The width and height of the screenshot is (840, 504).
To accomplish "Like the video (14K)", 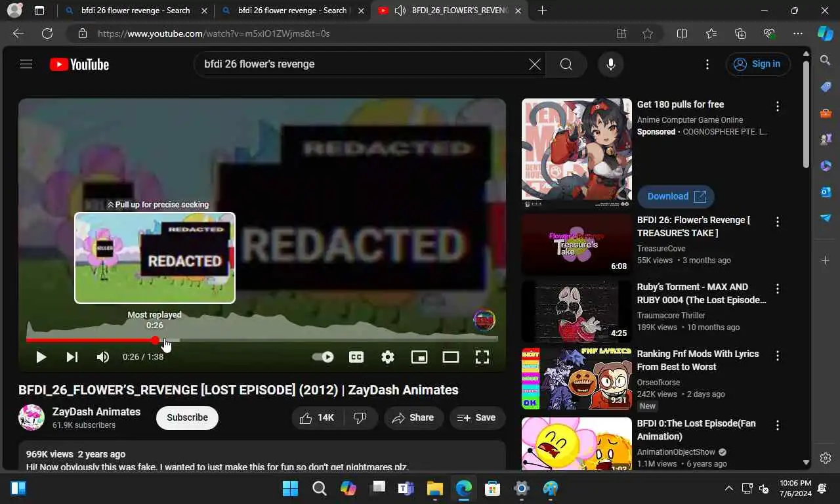I will pos(318,417).
